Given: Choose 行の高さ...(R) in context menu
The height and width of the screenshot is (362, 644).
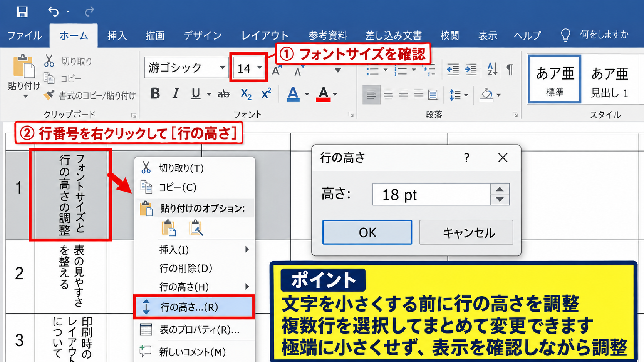Looking at the screenshot, I should point(195,307).
